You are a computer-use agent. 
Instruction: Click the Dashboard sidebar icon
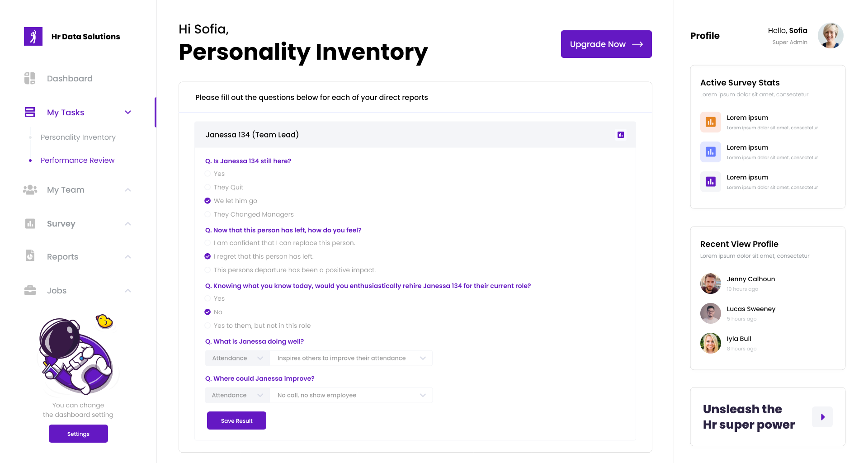click(30, 78)
